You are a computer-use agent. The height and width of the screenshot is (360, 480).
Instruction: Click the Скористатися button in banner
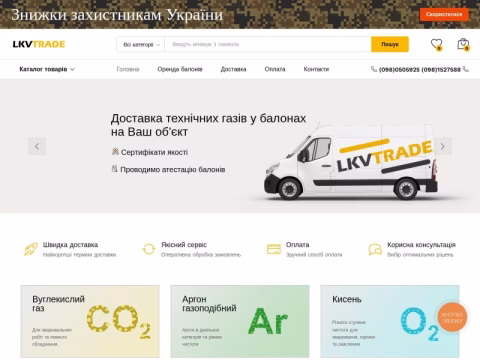pyautogui.click(x=444, y=14)
